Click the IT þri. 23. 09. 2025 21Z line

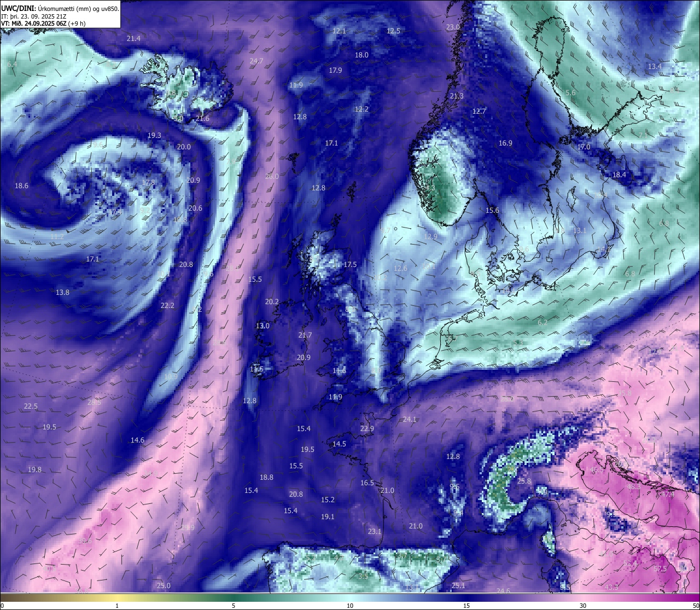pos(32,16)
